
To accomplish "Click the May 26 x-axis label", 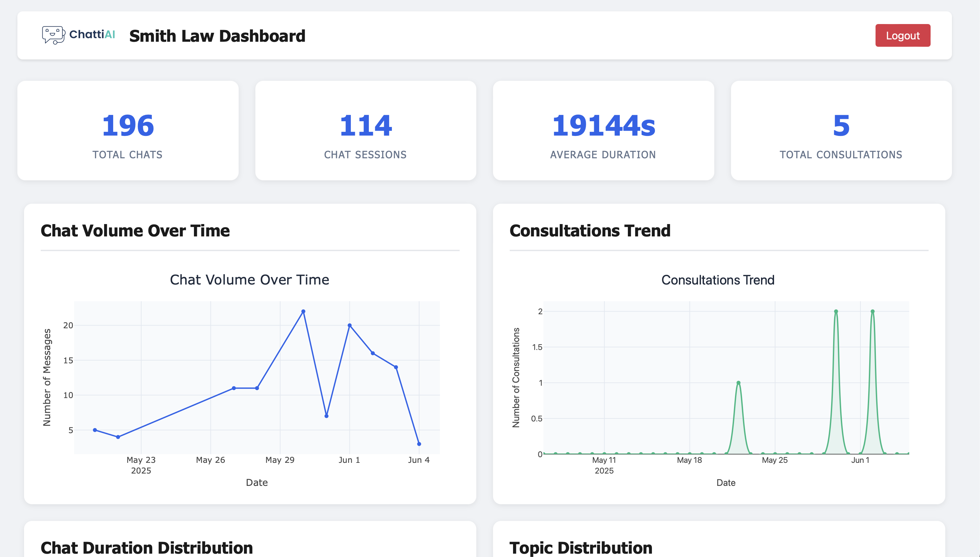I will coord(210,460).
